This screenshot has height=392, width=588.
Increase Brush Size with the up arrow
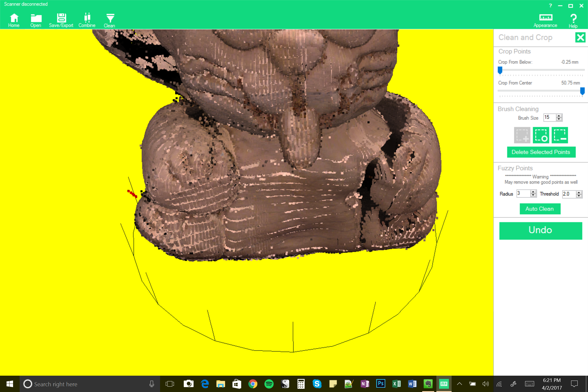point(559,116)
